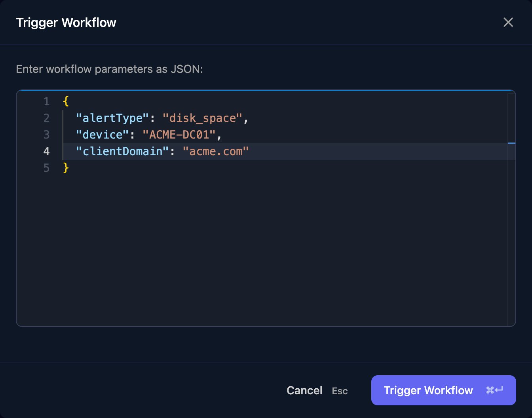Click the "ACME-DC01" string value
The image size is (532, 418).
tap(179, 135)
